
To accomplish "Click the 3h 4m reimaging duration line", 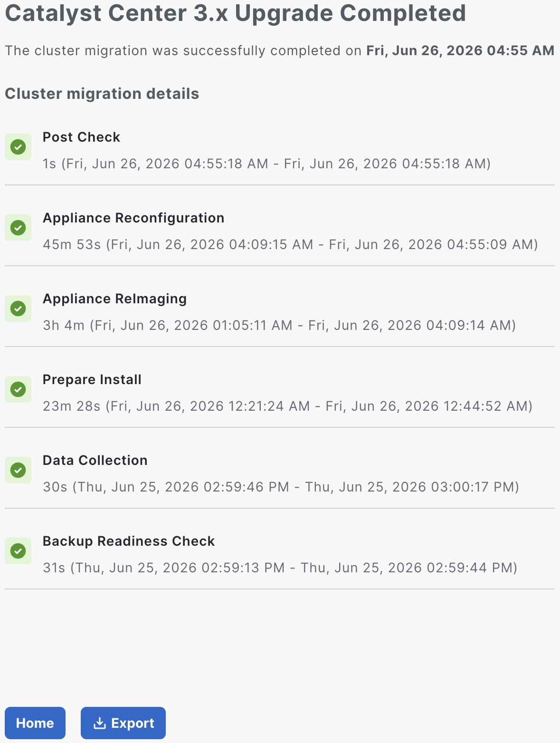I will tap(279, 325).
